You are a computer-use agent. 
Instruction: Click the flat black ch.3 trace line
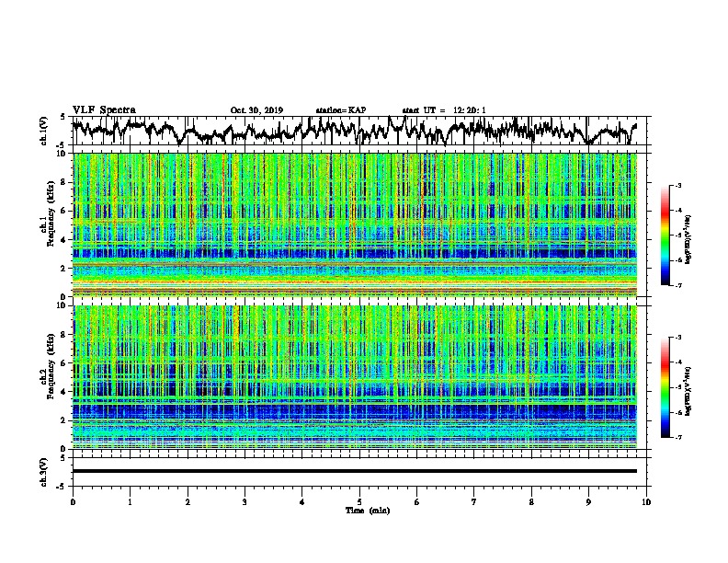[x=355, y=471]
